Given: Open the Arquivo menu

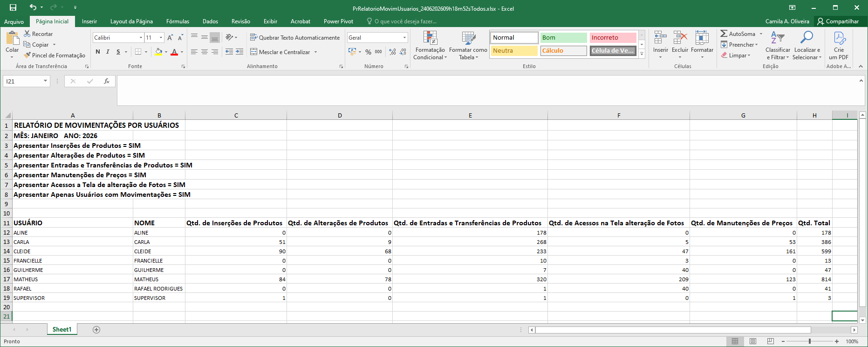Looking at the screenshot, I should pyautogui.click(x=14, y=21).
